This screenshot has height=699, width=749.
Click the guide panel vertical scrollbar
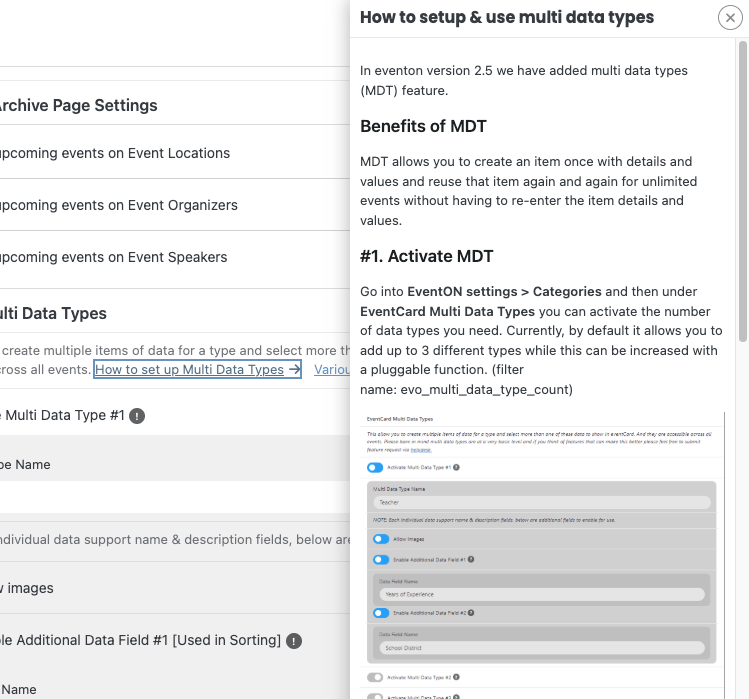[742, 190]
